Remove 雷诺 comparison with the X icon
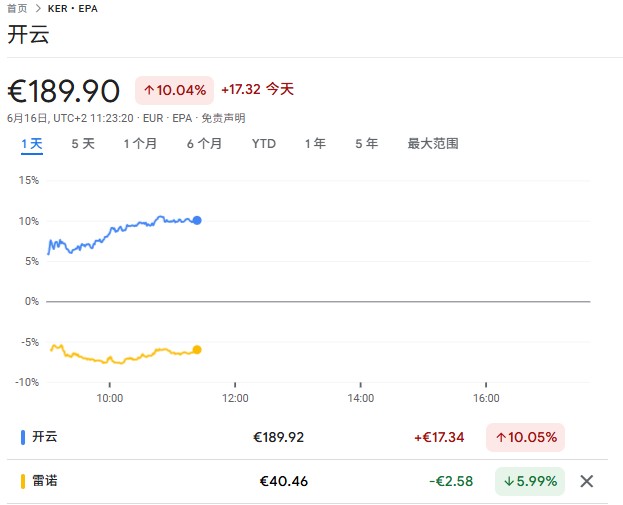 click(586, 481)
